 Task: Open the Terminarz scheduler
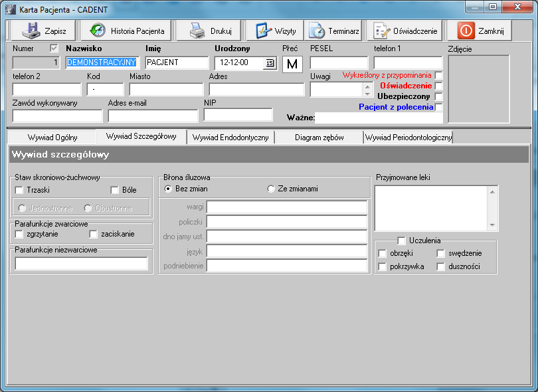click(x=317, y=31)
